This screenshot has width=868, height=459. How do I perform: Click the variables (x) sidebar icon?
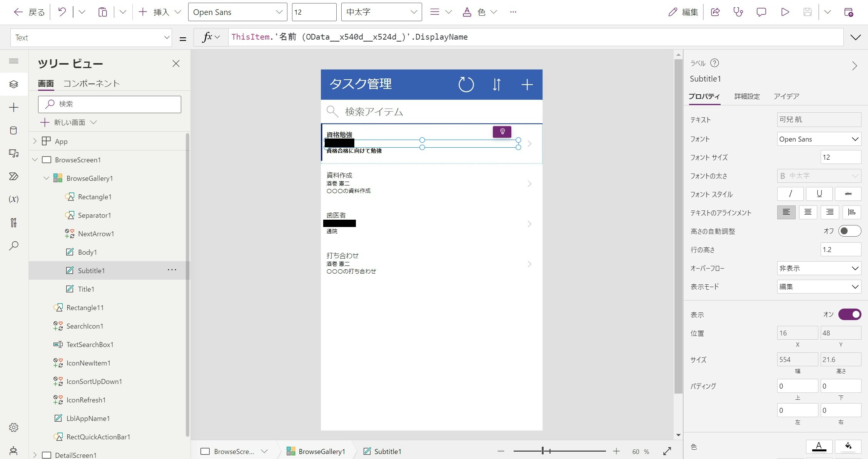coord(13,199)
